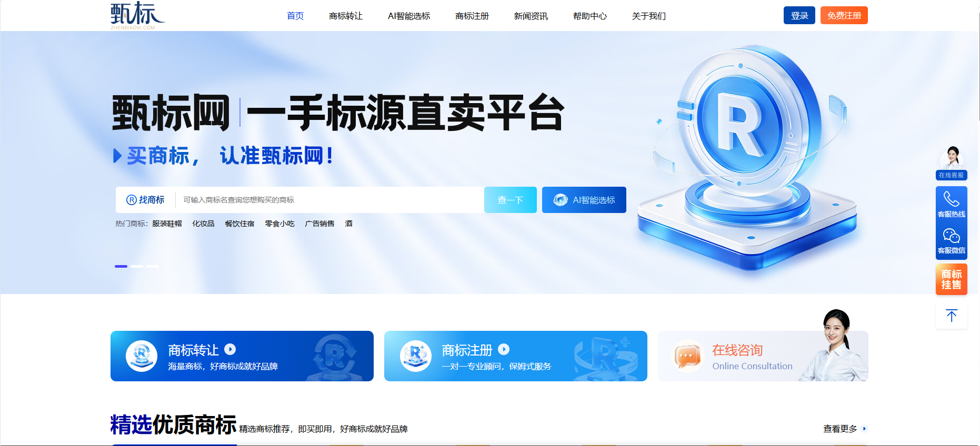Choose the 广告销售 hot trademark link
Screen dimensions: 980x446
pos(319,224)
